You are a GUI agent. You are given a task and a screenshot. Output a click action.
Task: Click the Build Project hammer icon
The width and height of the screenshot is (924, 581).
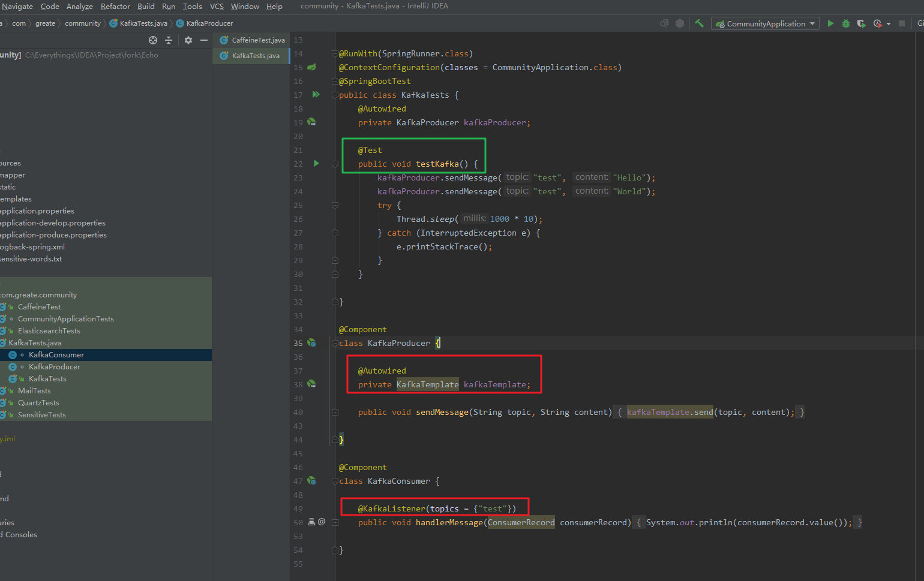(699, 23)
